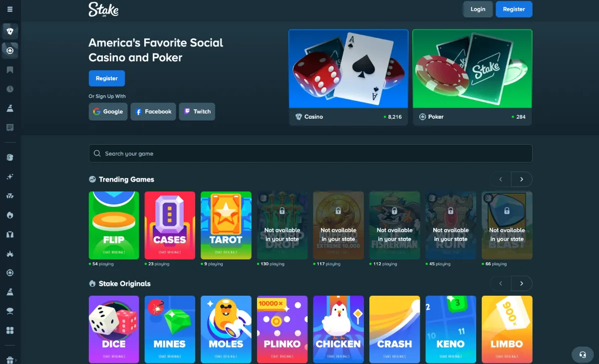599x364 pixels.
Task: Open the grid icon in sidebar
Action: click(10, 330)
